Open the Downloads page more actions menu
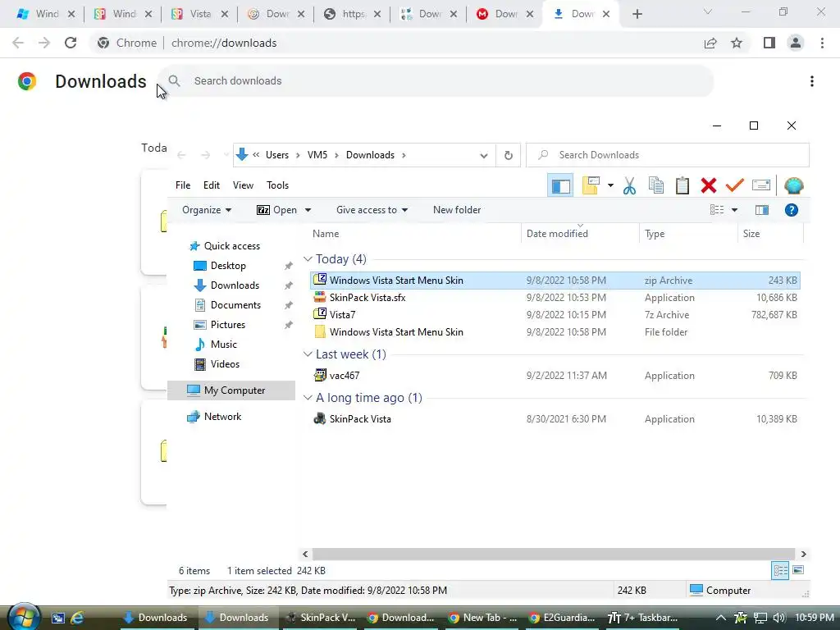The width and height of the screenshot is (840, 630). [812, 81]
